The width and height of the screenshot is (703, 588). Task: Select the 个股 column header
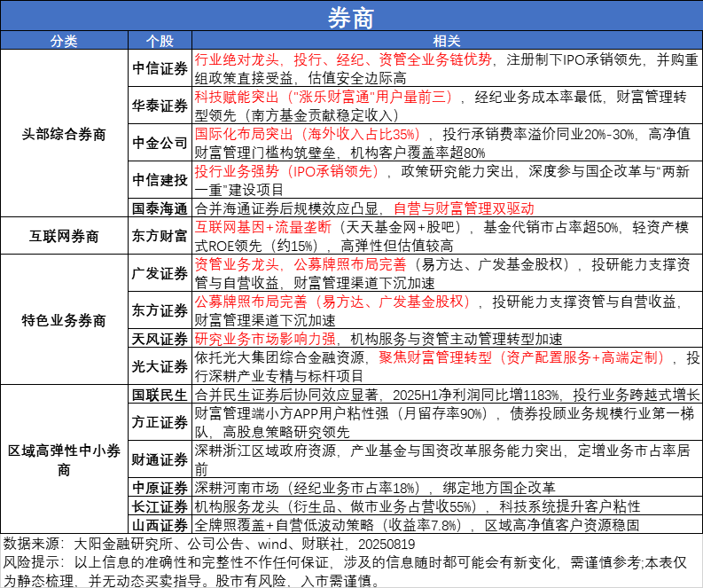[x=160, y=43]
